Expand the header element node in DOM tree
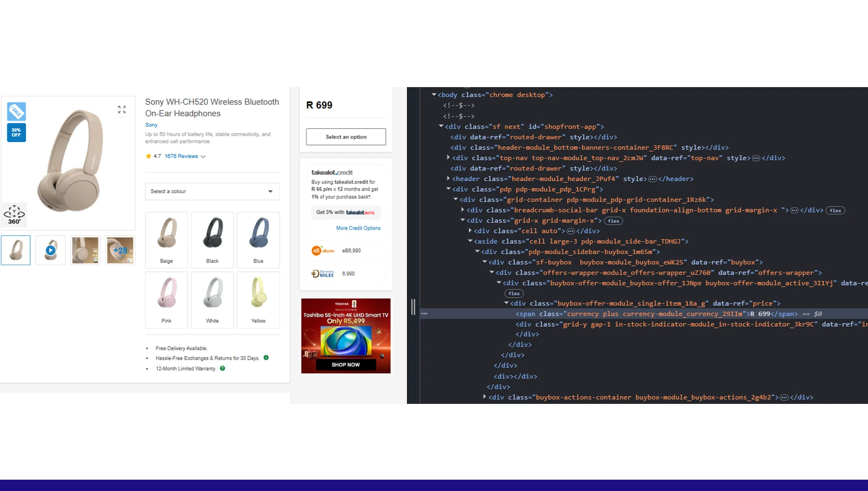Screen dimensions: 868x491 coord(448,179)
